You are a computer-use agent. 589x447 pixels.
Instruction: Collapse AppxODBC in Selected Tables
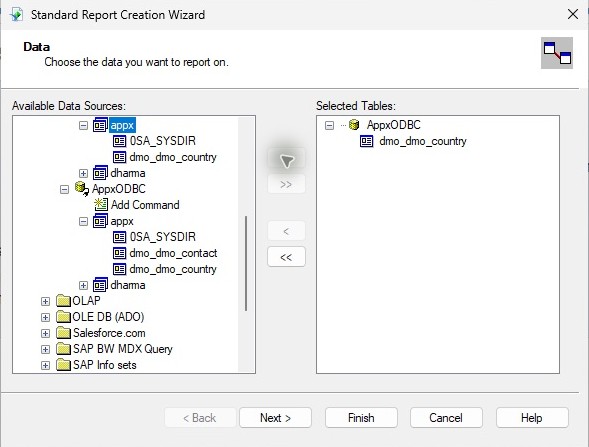pyautogui.click(x=329, y=125)
